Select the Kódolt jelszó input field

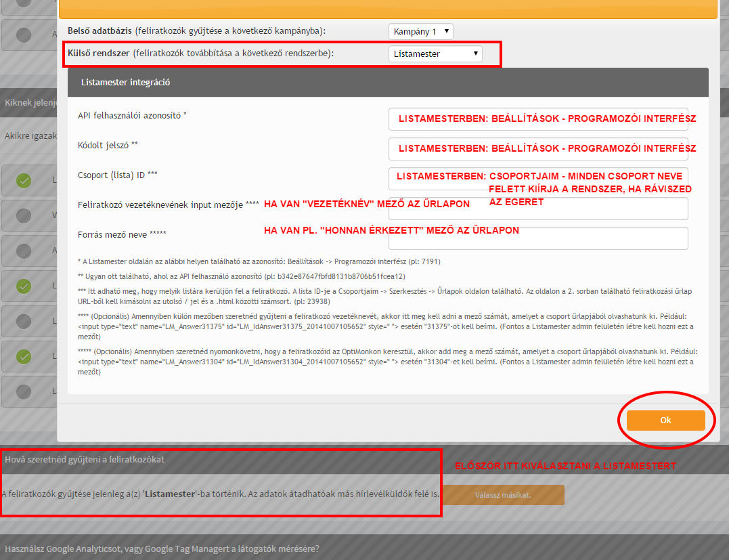pyautogui.click(x=538, y=149)
